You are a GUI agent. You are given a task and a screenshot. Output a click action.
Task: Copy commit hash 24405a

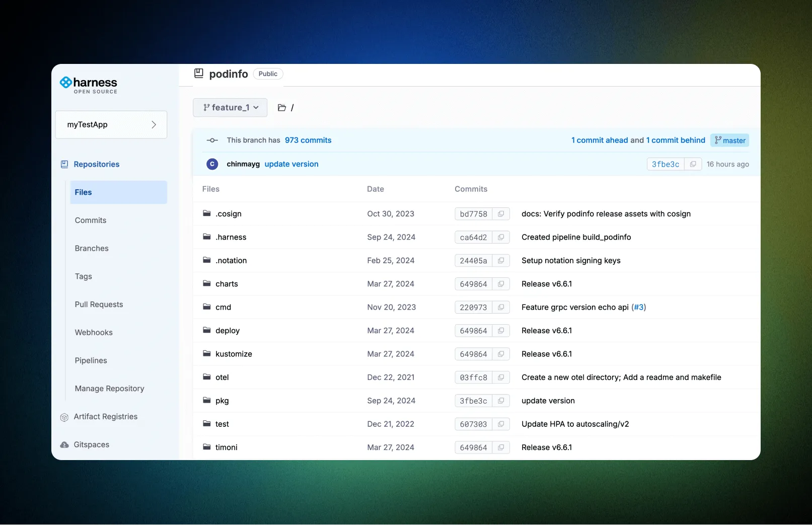click(x=501, y=261)
